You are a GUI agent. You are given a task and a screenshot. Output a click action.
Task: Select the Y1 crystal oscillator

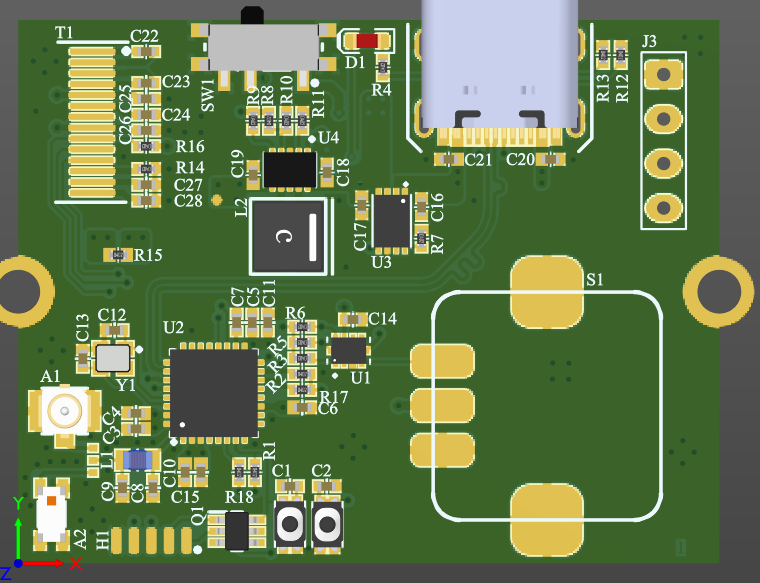click(113, 358)
